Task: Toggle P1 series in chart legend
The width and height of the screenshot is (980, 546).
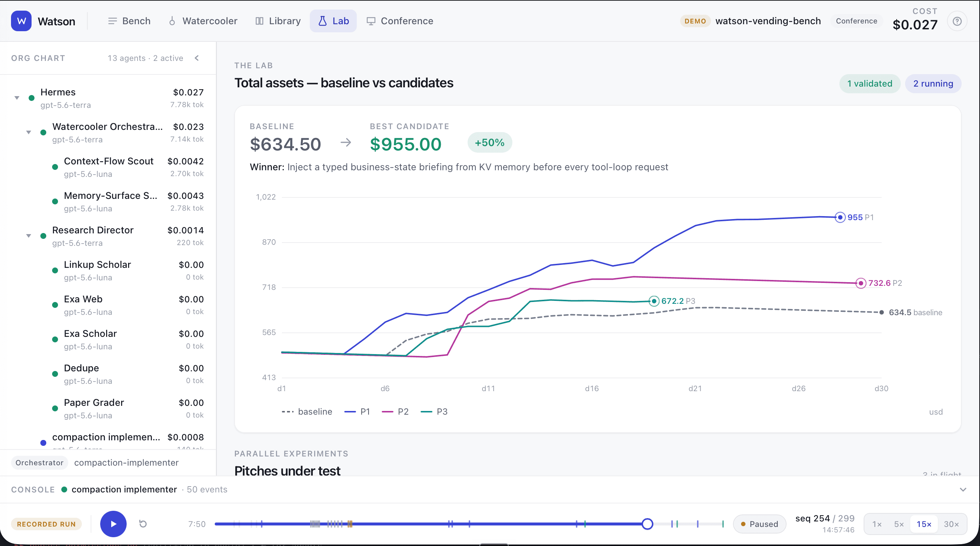Action: (357, 411)
